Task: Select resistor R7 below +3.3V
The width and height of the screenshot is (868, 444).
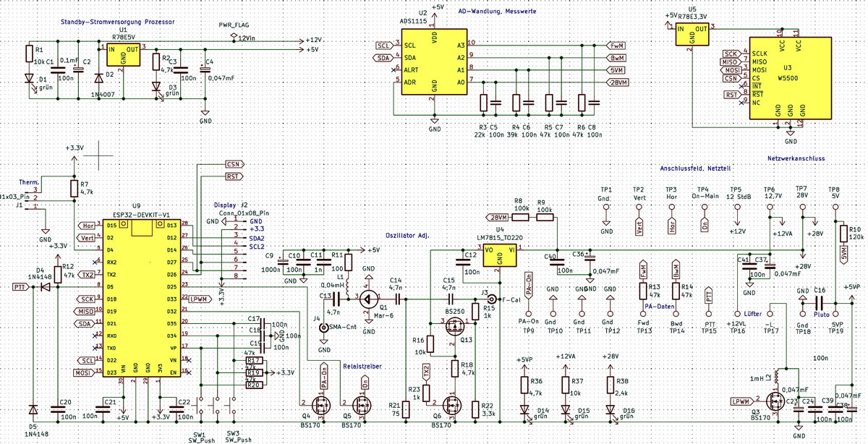Action: pos(73,189)
